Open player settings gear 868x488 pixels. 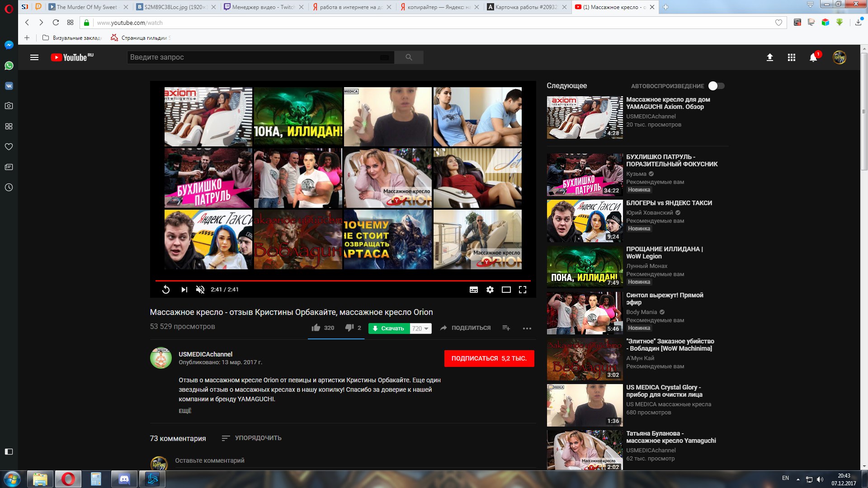click(x=490, y=290)
